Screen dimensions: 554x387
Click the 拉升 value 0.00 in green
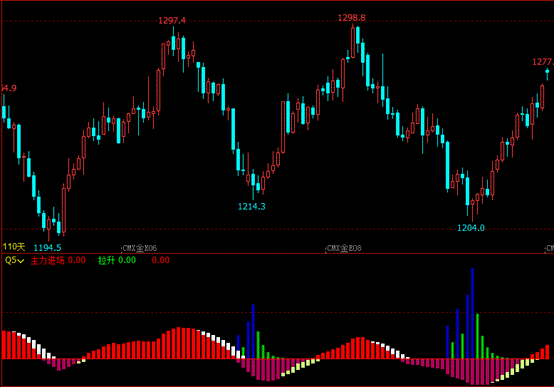(x=127, y=260)
